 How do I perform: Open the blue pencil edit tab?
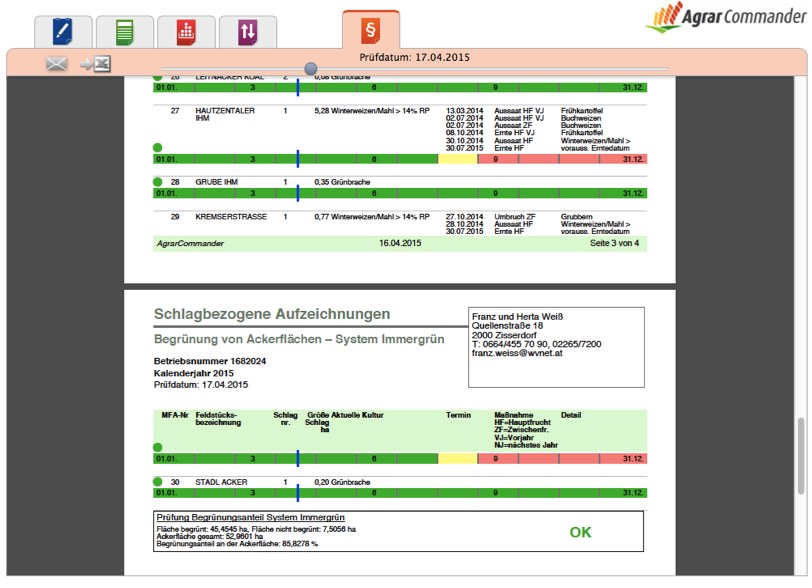pyautogui.click(x=63, y=32)
